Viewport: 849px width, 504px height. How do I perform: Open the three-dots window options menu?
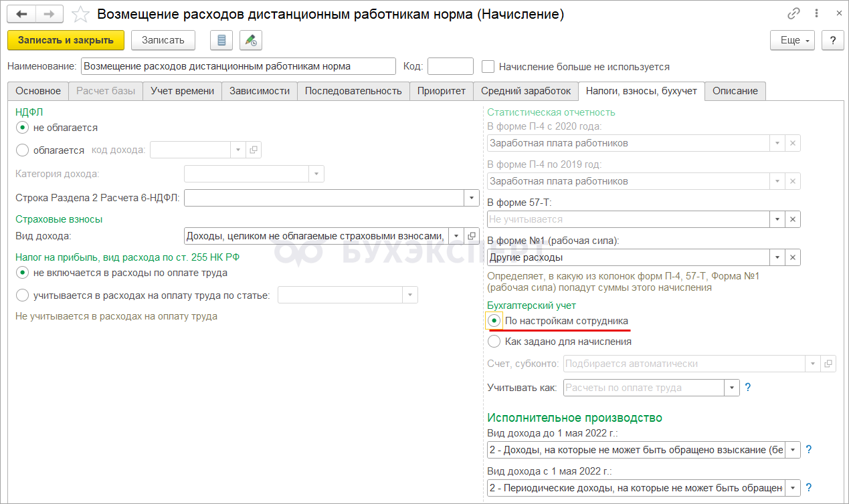[x=815, y=13]
